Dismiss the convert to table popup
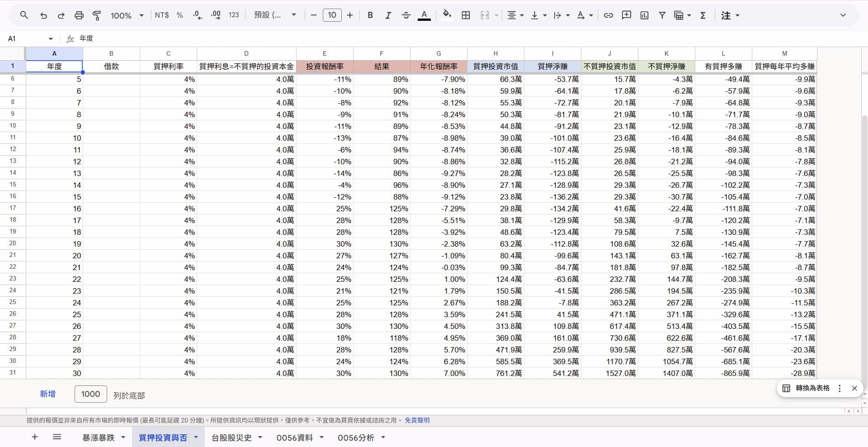The height and width of the screenshot is (447, 868). click(854, 388)
